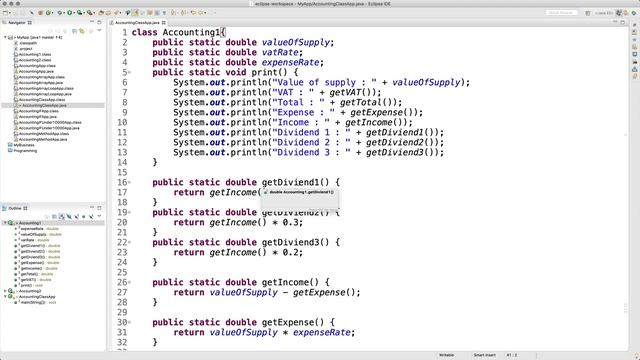Select the .classpath file in Navigator
640x360 pixels.
coord(28,43)
